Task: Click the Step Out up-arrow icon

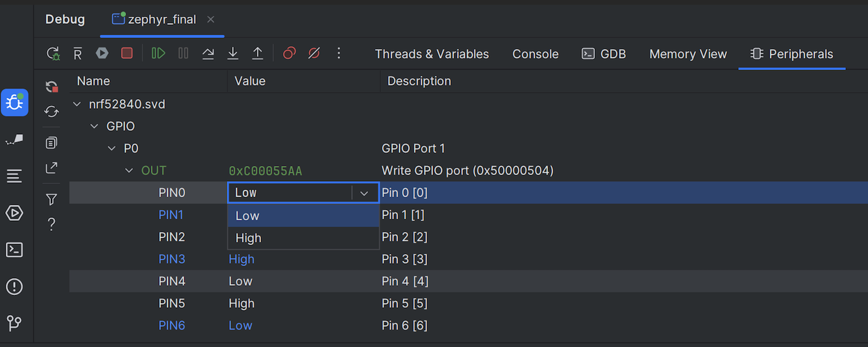Action: tap(258, 54)
